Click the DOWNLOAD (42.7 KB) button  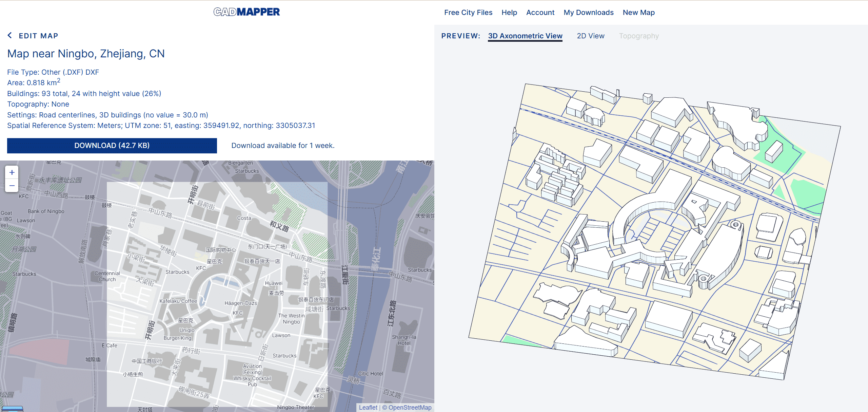click(111, 145)
